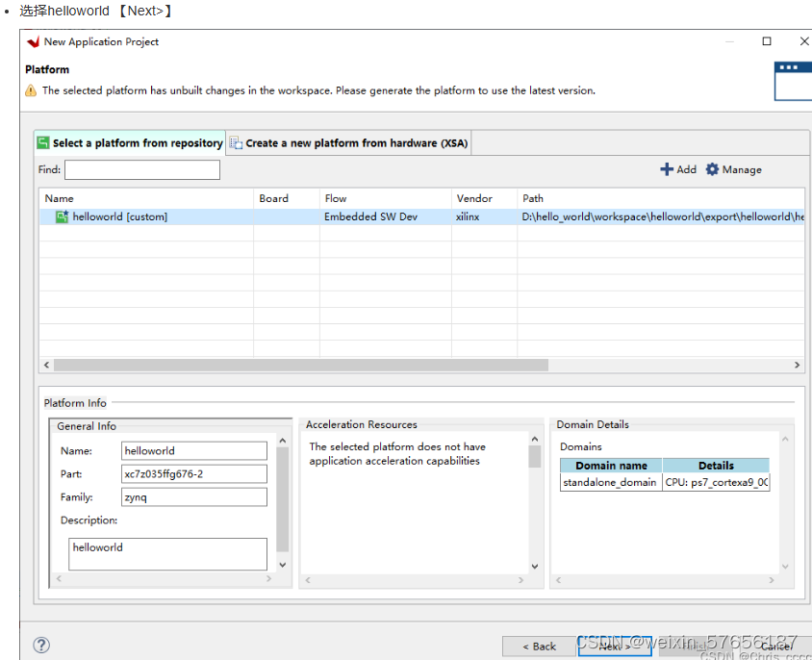Click Acceleration Resources scroll right arrow

coord(520,580)
